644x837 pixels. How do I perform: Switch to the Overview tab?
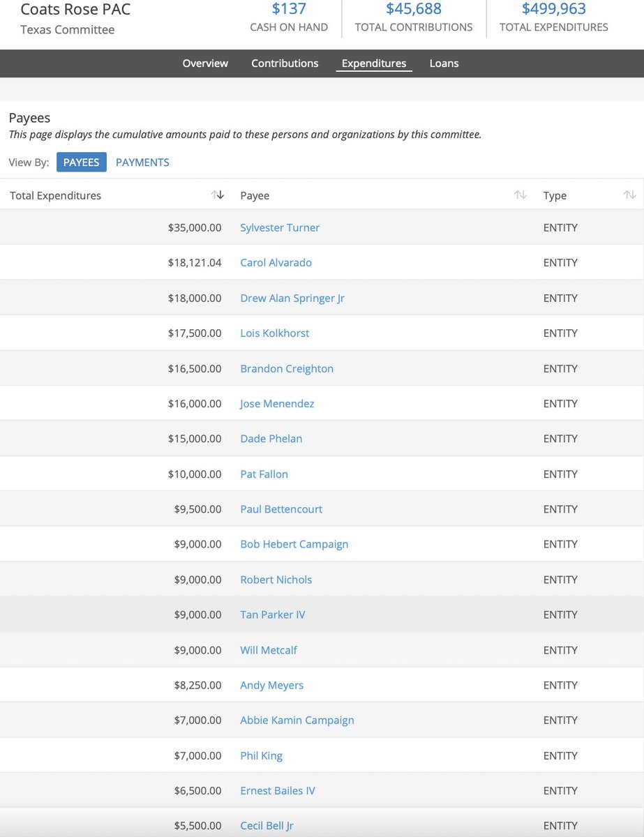[205, 63]
